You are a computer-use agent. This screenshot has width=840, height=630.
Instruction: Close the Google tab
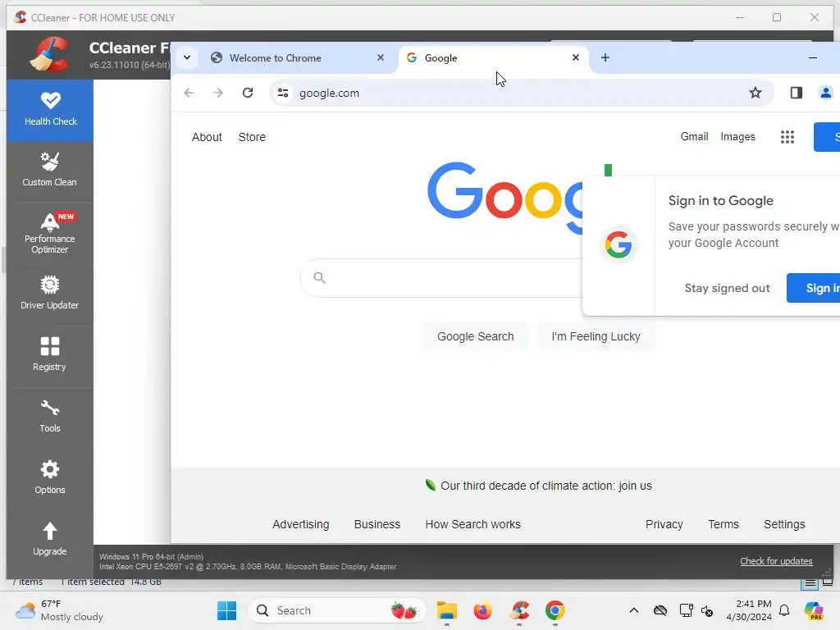coord(575,57)
